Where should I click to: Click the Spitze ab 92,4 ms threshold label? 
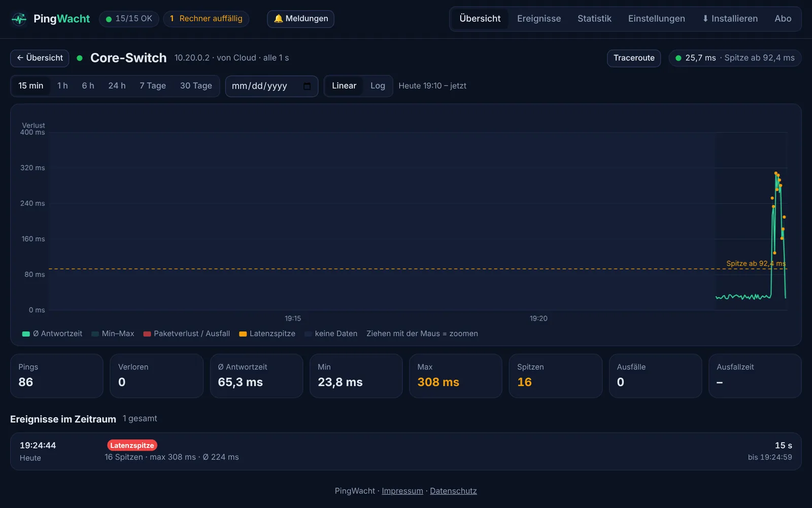pyautogui.click(x=756, y=263)
